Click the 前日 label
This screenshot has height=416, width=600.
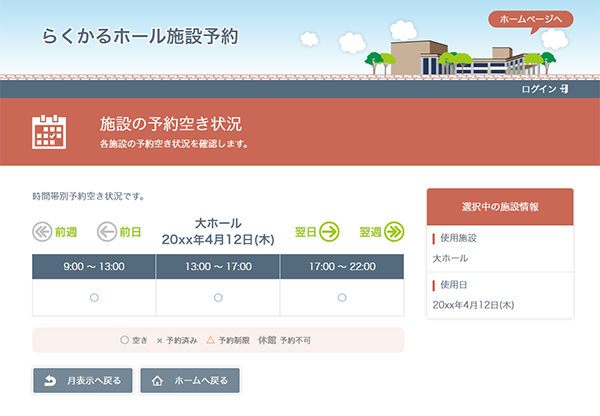click(130, 232)
